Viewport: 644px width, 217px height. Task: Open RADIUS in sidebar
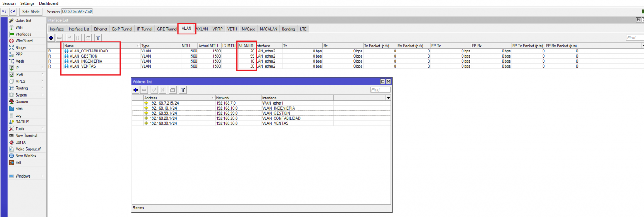tap(22, 122)
